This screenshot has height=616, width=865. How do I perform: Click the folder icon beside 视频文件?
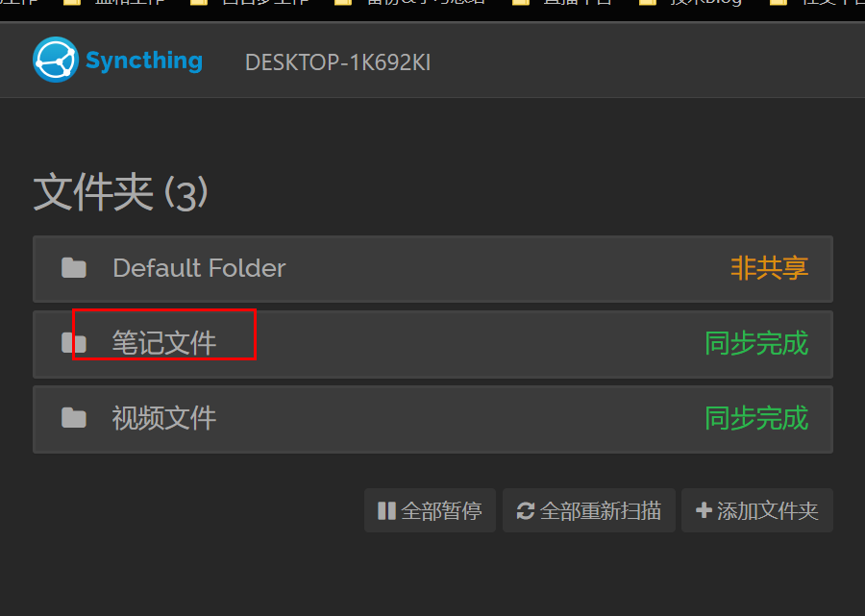click(74, 418)
